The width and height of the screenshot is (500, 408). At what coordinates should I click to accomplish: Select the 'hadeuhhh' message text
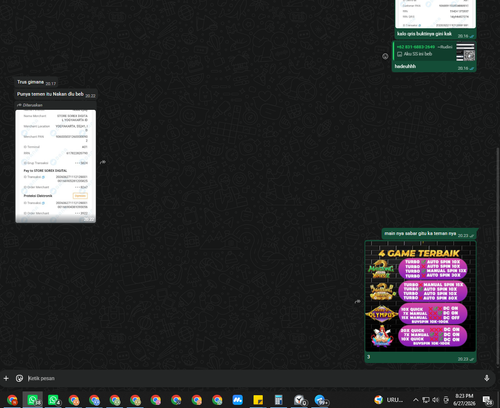(x=405, y=66)
